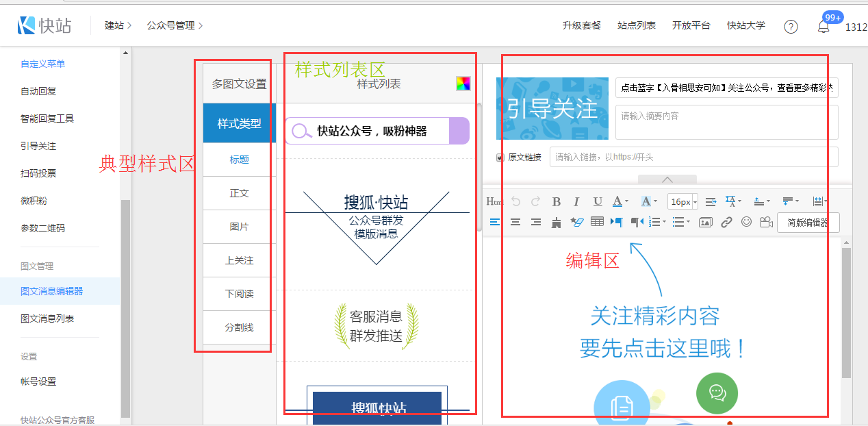Open the notification bell
868x426 pixels.
click(824, 27)
